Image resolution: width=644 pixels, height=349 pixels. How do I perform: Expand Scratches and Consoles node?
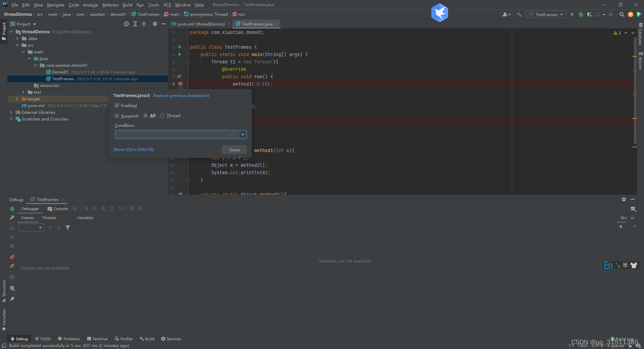click(x=11, y=119)
